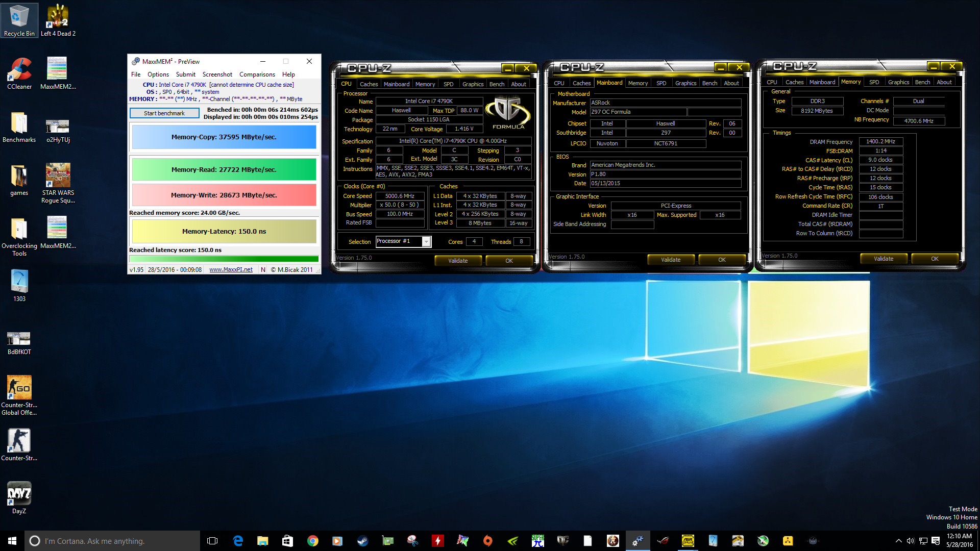
Task: Open the NVIDIA GeForce taskbar icon
Action: [513, 541]
